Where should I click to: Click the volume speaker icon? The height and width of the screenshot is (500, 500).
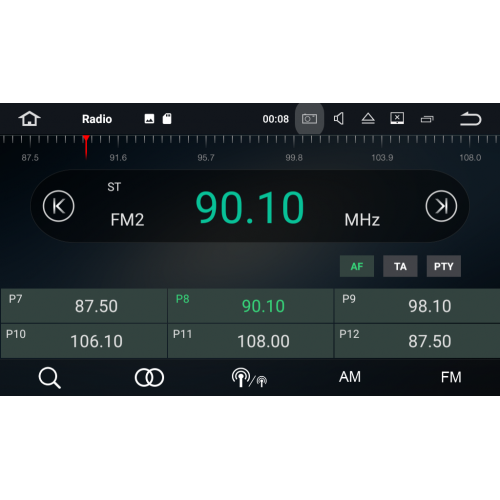tap(339, 119)
